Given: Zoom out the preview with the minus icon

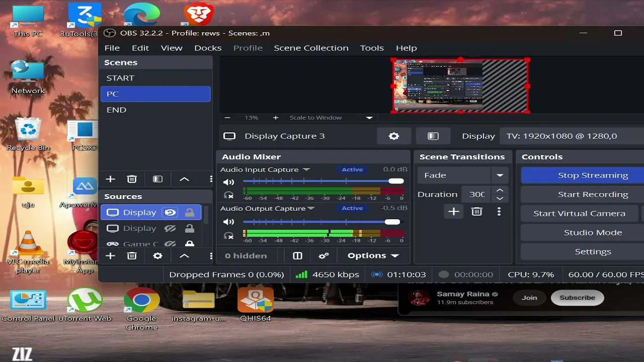Looking at the screenshot, I should pyautogui.click(x=227, y=118).
